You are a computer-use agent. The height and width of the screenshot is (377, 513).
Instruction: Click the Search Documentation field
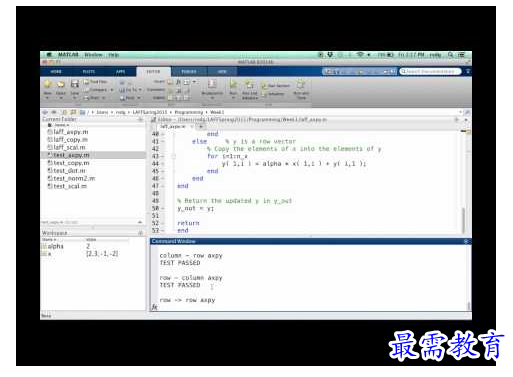pyautogui.click(x=430, y=71)
